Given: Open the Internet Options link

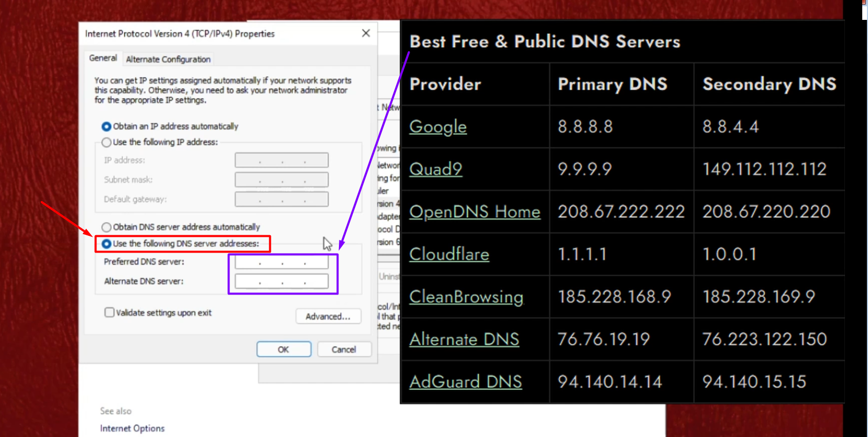Looking at the screenshot, I should (x=133, y=428).
